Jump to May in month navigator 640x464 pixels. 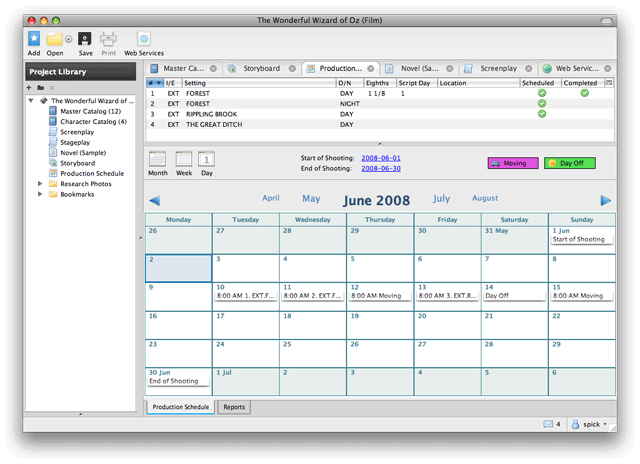[x=311, y=199]
